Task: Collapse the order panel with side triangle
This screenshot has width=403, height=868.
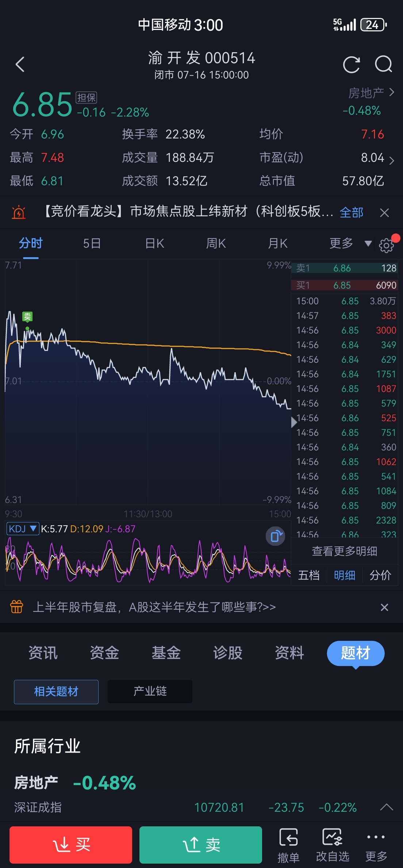Action: pos(294,422)
